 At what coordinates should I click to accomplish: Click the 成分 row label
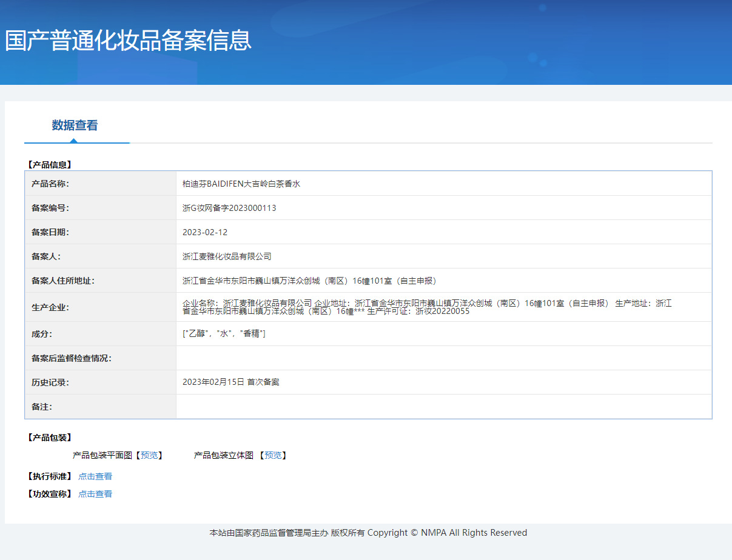(x=42, y=334)
